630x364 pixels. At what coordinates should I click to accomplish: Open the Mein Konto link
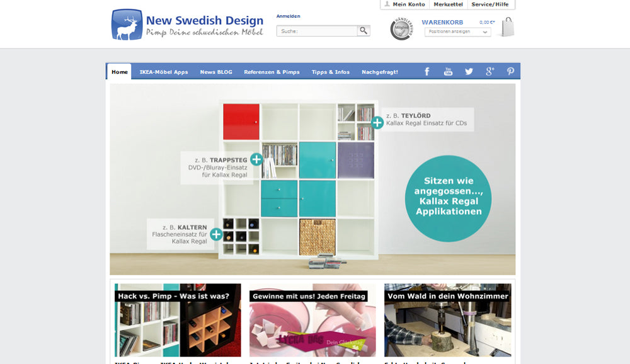[405, 4]
